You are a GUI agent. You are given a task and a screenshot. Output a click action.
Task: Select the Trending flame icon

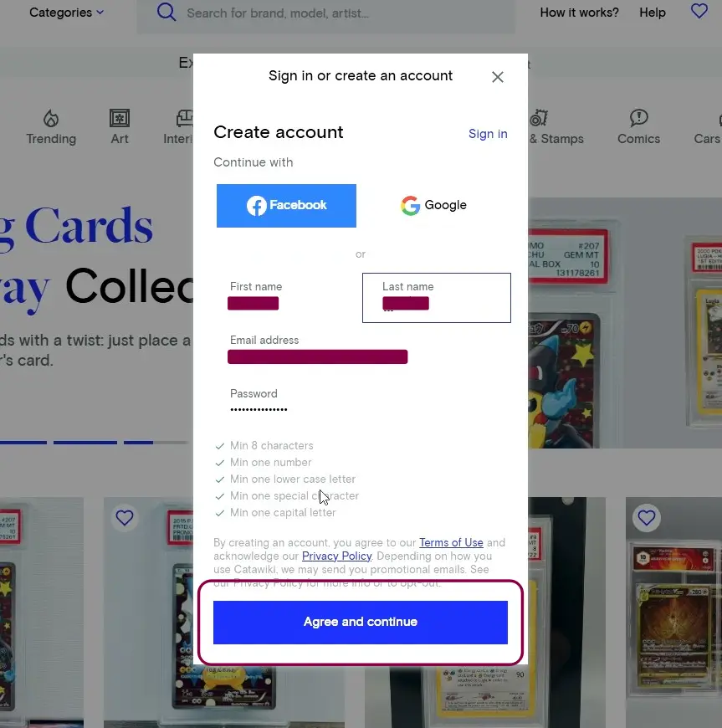pyautogui.click(x=51, y=118)
